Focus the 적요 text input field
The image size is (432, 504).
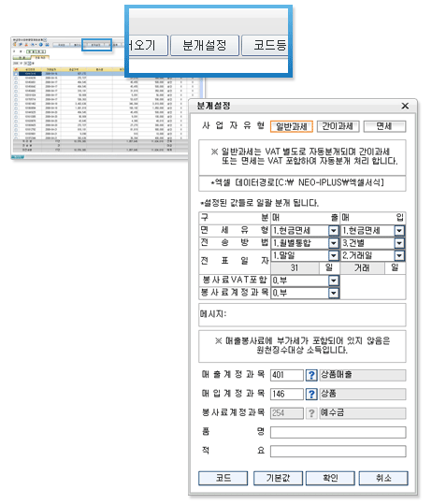(x=338, y=452)
